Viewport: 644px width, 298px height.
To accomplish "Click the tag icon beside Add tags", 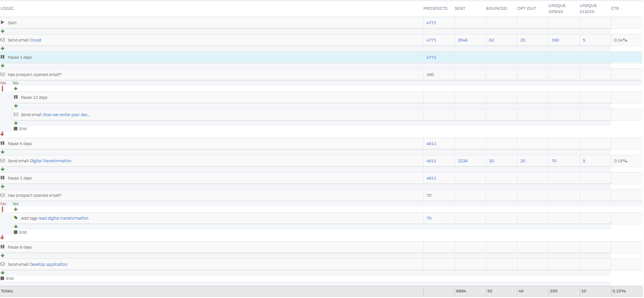I will coord(16,218).
